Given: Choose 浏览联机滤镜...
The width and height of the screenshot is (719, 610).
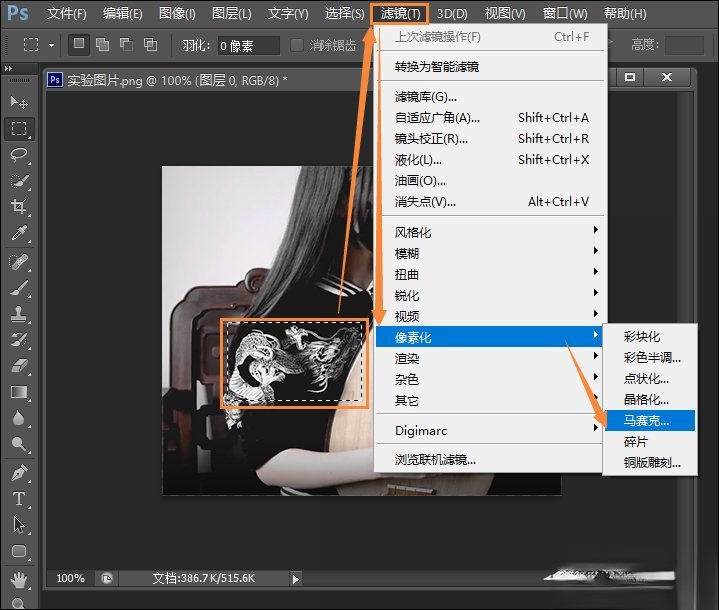Looking at the screenshot, I should pyautogui.click(x=490, y=459).
